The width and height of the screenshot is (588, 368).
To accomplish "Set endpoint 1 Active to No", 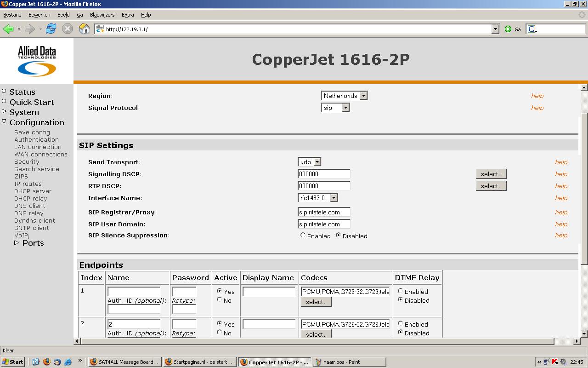I will 219,299.
